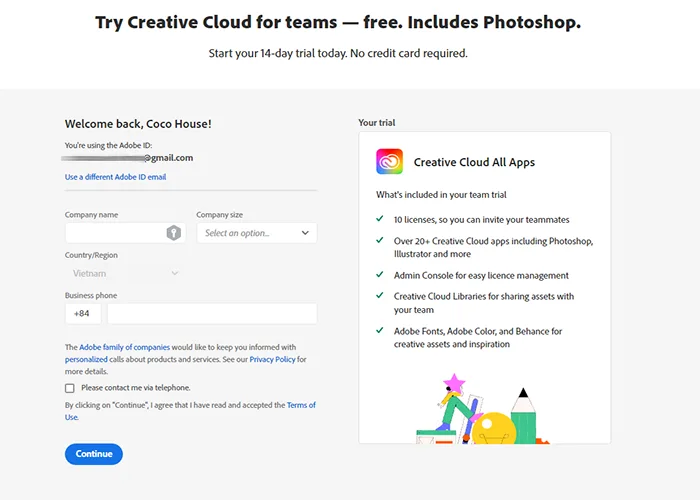Check the 'Please contact me via telephone' checkbox
The width and height of the screenshot is (700, 500).
pyautogui.click(x=70, y=388)
